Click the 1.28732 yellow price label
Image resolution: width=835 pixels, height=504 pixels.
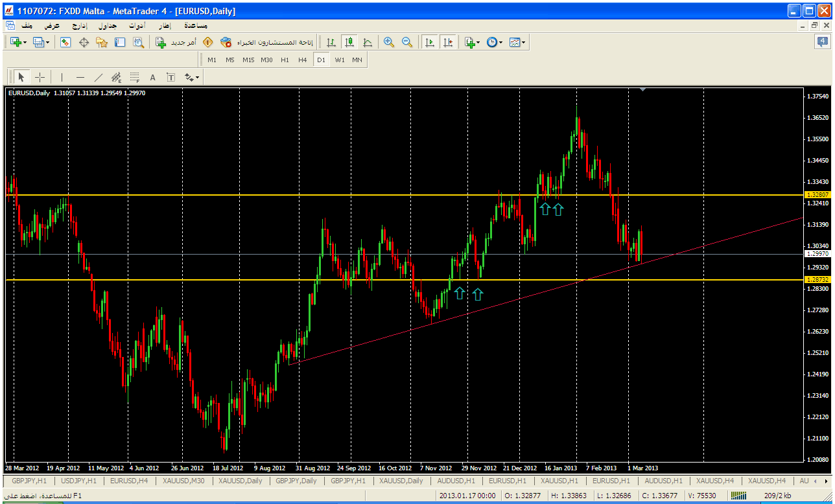817,279
